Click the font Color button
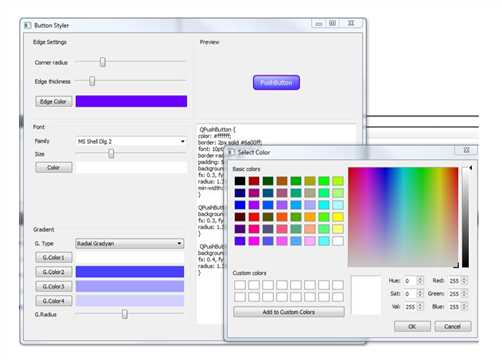The image size is (502, 360). 54,167
